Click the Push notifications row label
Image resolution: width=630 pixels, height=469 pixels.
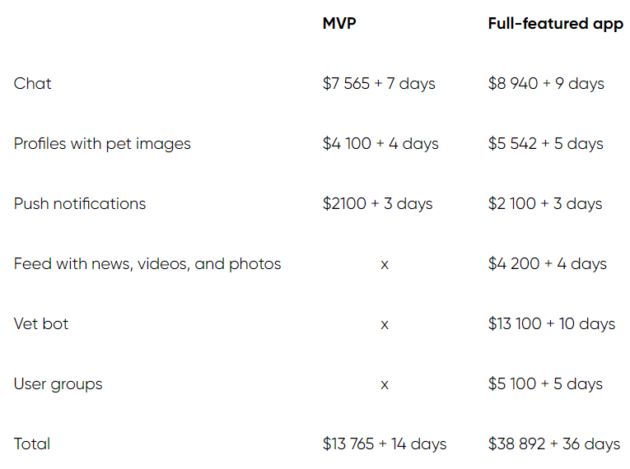point(80,203)
